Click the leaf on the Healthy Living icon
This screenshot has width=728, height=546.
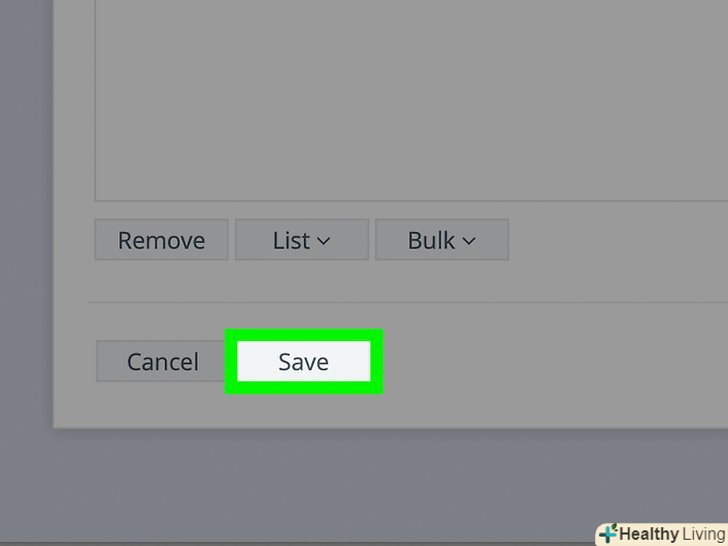coord(614,527)
